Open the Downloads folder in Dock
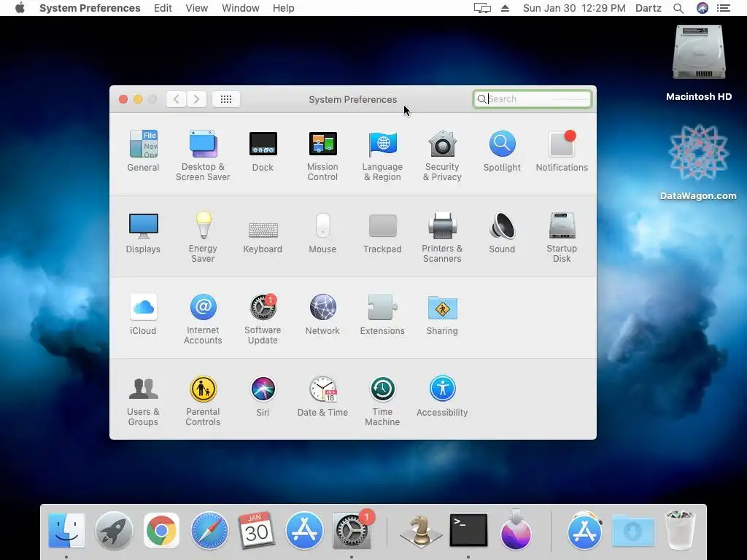The image size is (747, 560). click(632, 530)
